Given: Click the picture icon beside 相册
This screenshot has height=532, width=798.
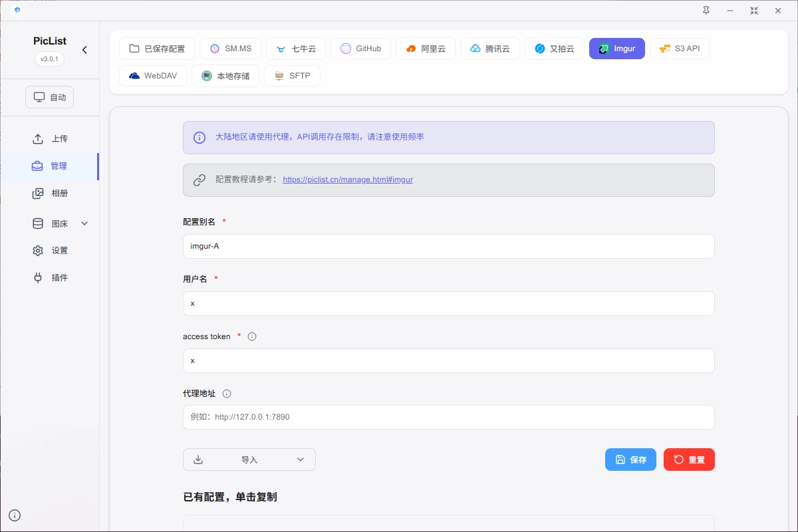Looking at the screenshot, I should click(38, 194).
